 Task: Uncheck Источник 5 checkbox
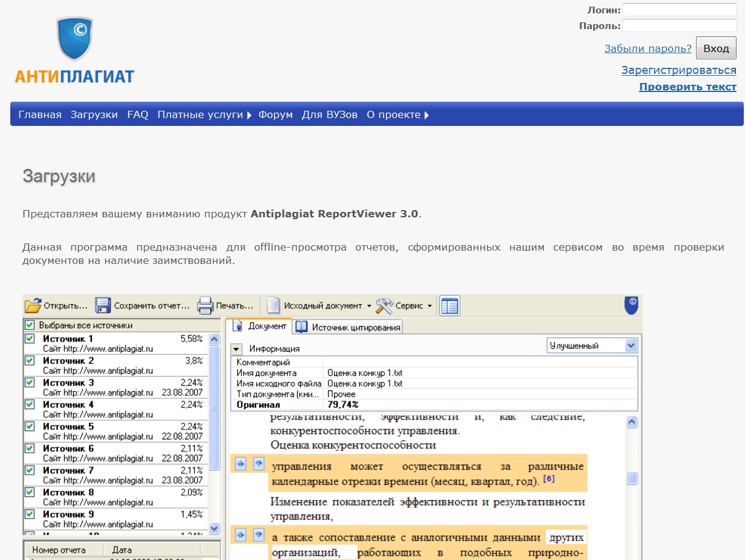coord(30,426)
